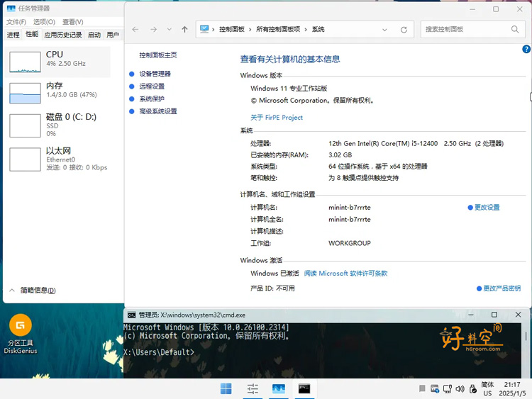Expand chevron after 控制面板 breadcrumb

250,30
